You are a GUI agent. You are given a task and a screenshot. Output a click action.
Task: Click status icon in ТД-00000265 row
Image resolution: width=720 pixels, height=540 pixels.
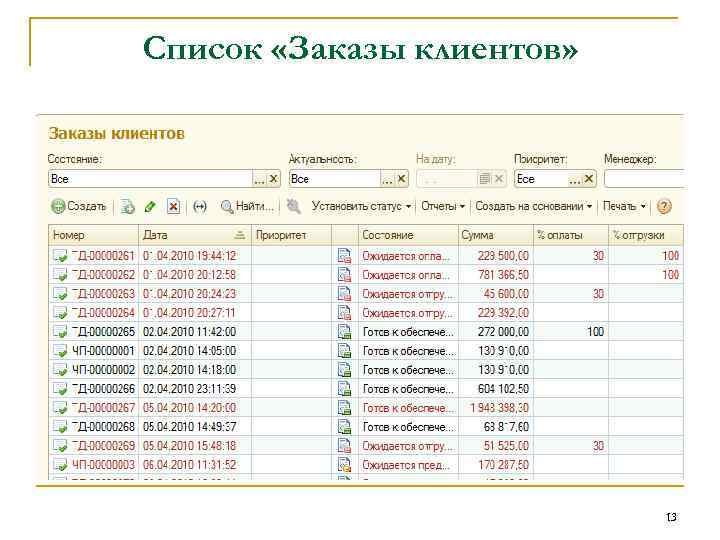(x=344, y=332)
